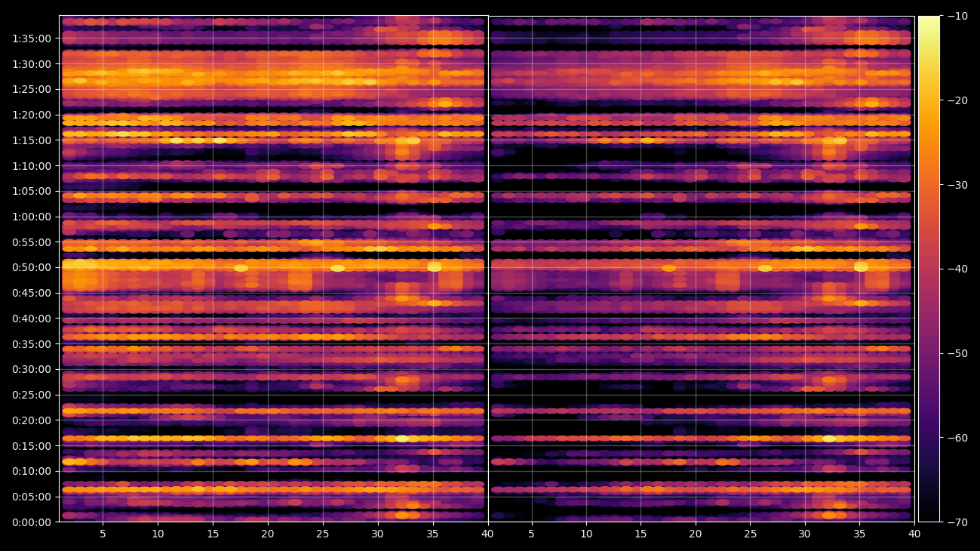The width and height of the screenshot is (980, 551).
Task: Pick x-axis label 20 under right heatmap
Action: point(695,534)
